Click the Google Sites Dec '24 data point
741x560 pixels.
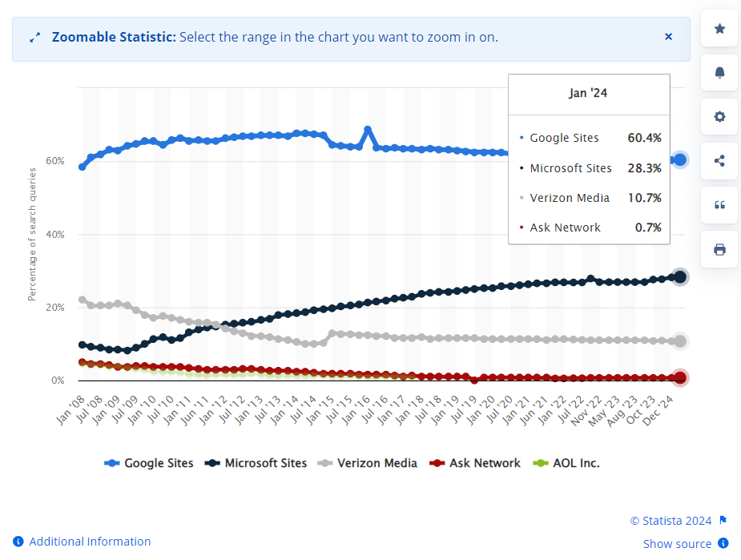coord(680,159)
